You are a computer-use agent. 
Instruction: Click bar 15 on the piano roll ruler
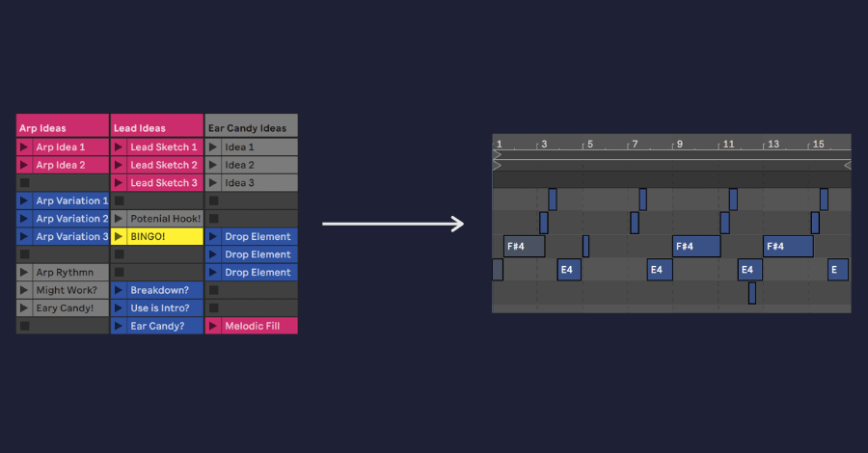(818, 145)
